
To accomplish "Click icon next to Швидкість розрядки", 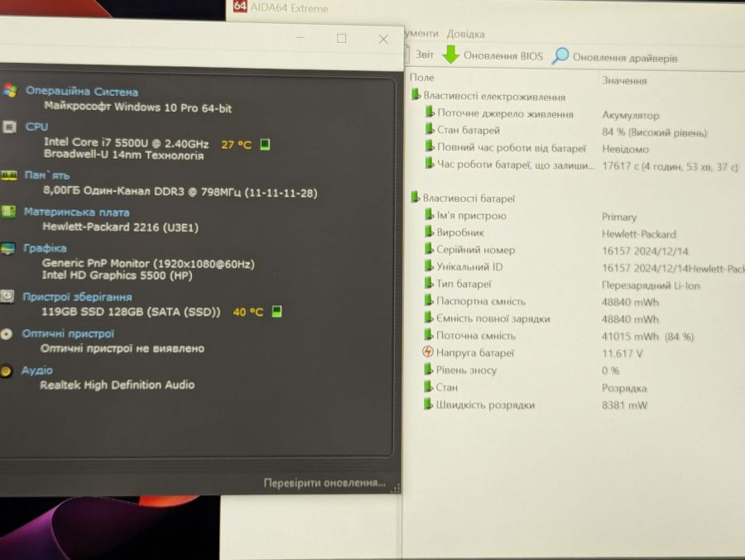I will (x=428, y=404).
